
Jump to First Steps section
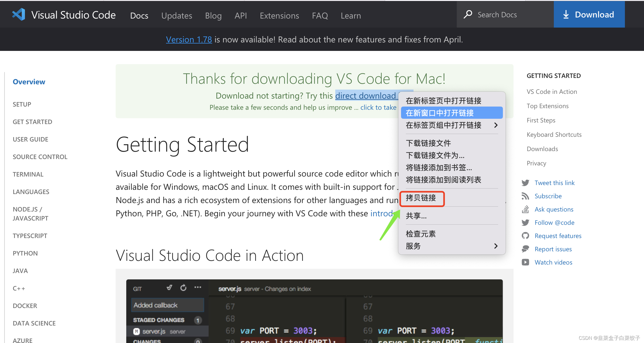tap(541, 120)
